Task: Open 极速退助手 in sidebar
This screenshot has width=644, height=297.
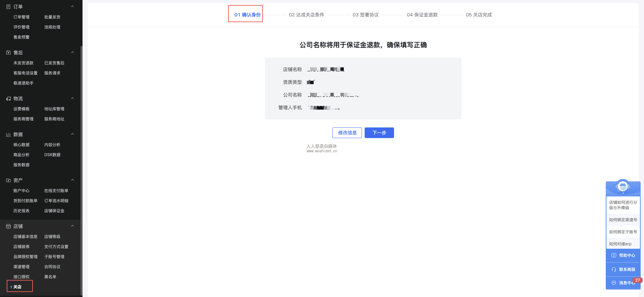Action: 23,83
